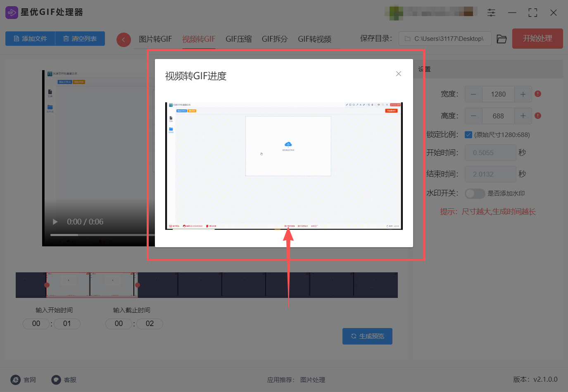Click the 开始处理 start processing button

[537, 38]
